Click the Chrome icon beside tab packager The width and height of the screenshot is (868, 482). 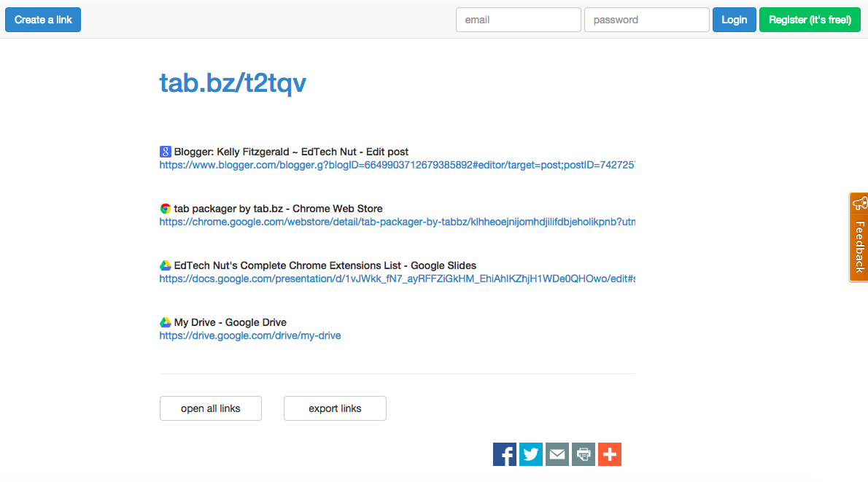click(165, 209)
